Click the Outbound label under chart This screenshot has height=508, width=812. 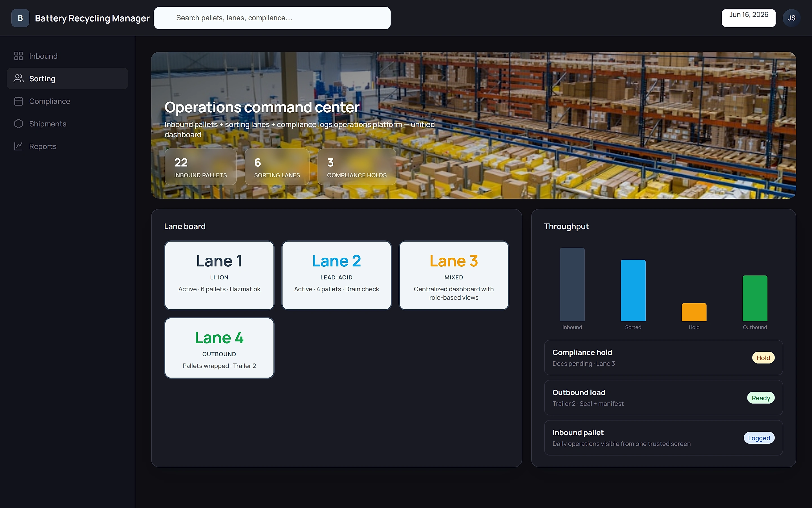(x=754, y=327)
